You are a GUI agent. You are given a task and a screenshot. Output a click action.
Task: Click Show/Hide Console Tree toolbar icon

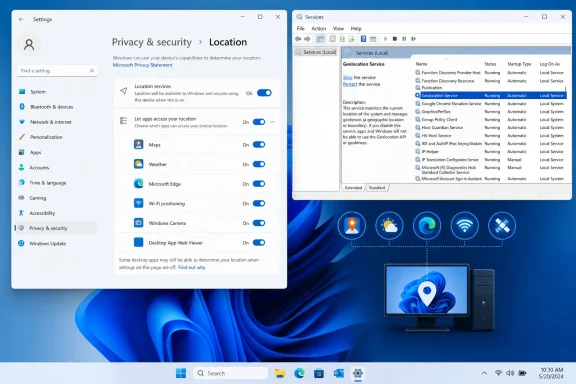[x=320, y=39]
